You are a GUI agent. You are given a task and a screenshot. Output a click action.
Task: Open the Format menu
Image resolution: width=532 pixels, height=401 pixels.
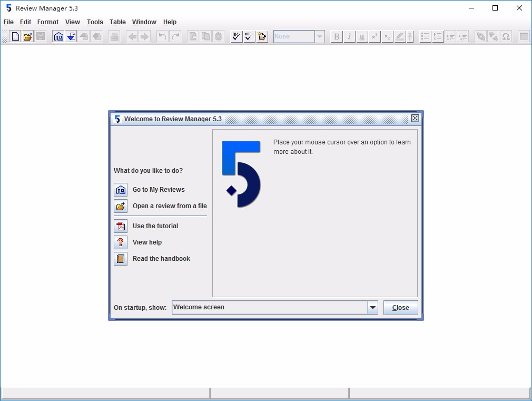point(48,22)
